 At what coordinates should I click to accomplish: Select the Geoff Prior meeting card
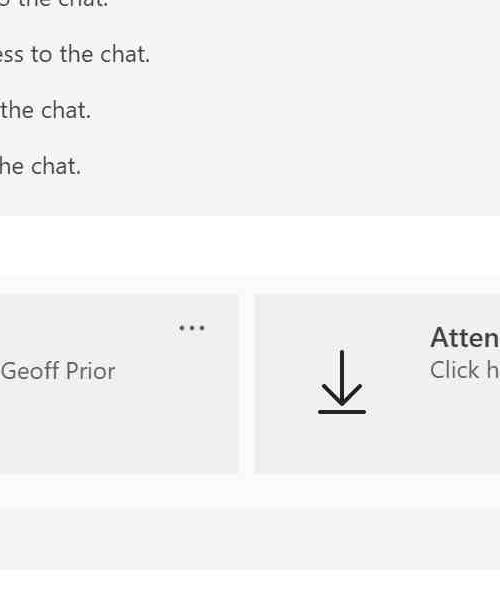click(x=119, y=384)
